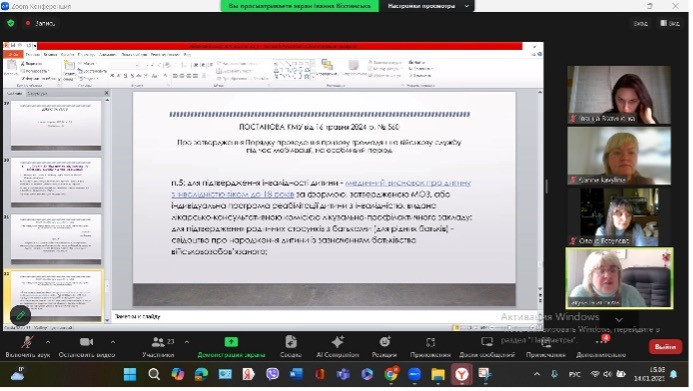This screenshot has width=693, height=391.
Task: Click the slide editor vertical scrollbar
Action: coord(540,190)
